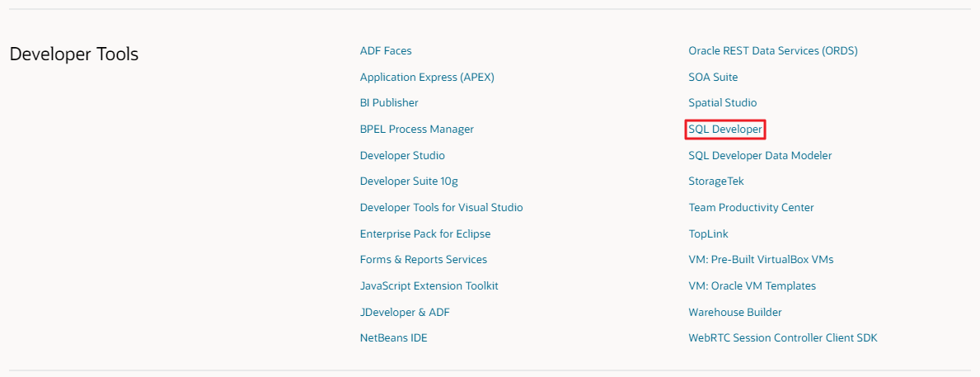Select the TopLink link
The height and width of the screenshot is (377, 980).
pos(708,233)
